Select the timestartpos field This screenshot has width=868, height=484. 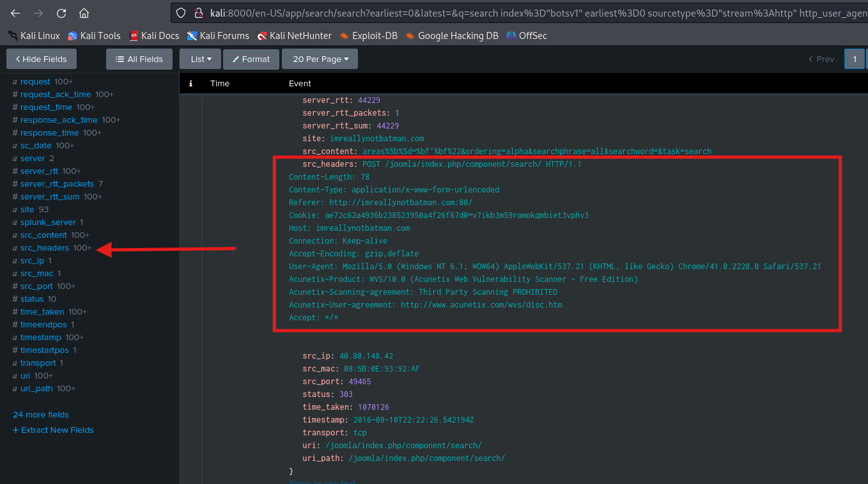click(45, 350)
